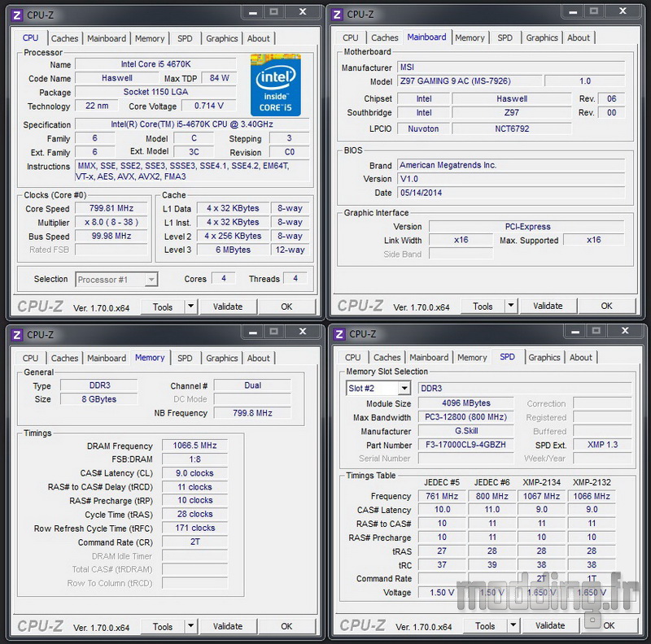Click Tools button in the SPD window
The width and height of the screenshot is (651, 644).
click(x=485, y=625)
